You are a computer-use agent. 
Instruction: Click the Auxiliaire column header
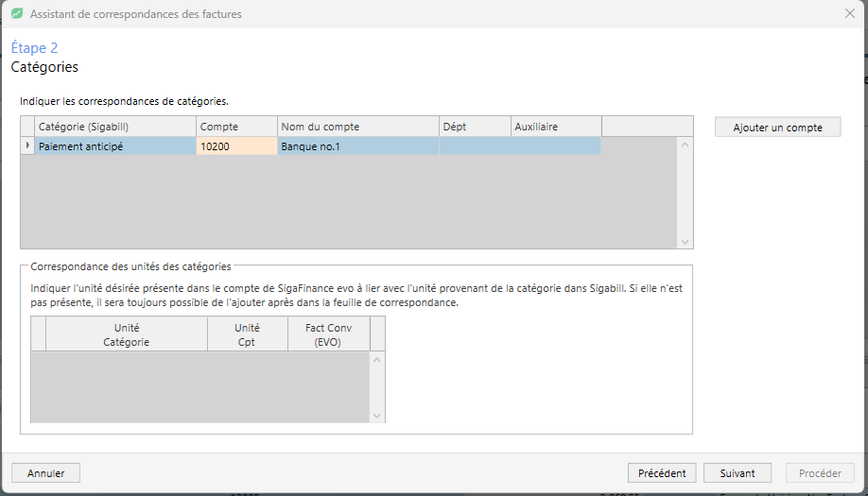[x=556, y=127]
